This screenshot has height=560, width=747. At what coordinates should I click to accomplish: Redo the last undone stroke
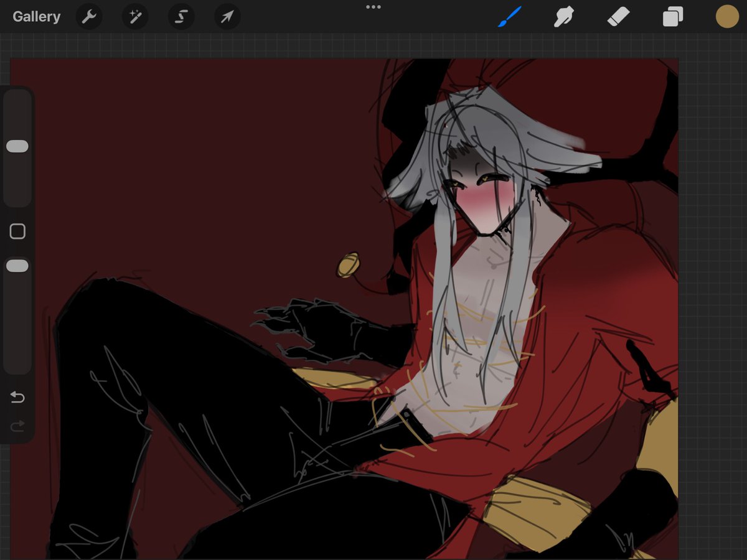17,426
